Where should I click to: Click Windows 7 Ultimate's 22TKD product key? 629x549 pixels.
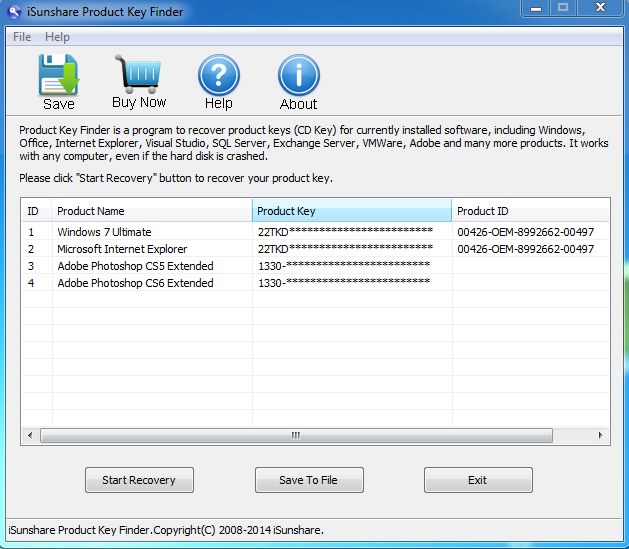click(345, 232)
